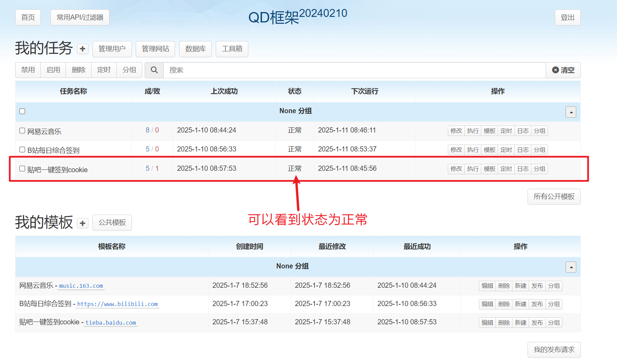The image size is (617, 364).
Task: Collapse the tasks None 分组 group
Action: coord(571,112)
